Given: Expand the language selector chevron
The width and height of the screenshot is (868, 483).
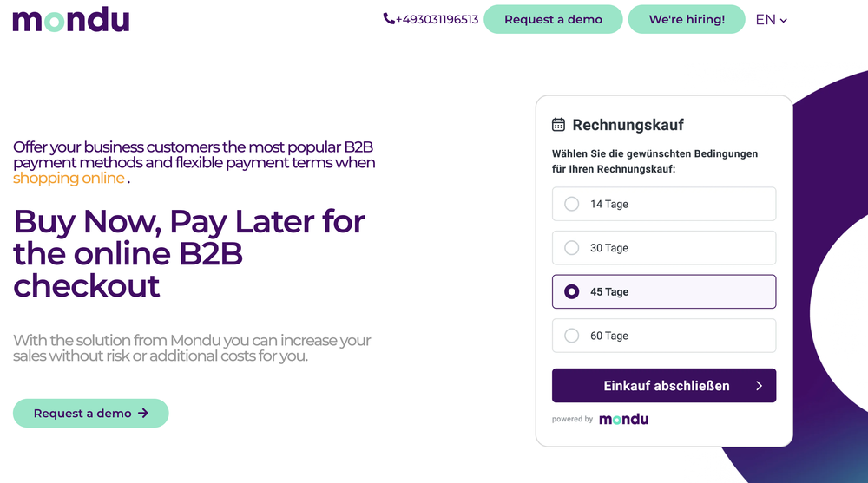Looking at the screenshot, I should [783, 21].
